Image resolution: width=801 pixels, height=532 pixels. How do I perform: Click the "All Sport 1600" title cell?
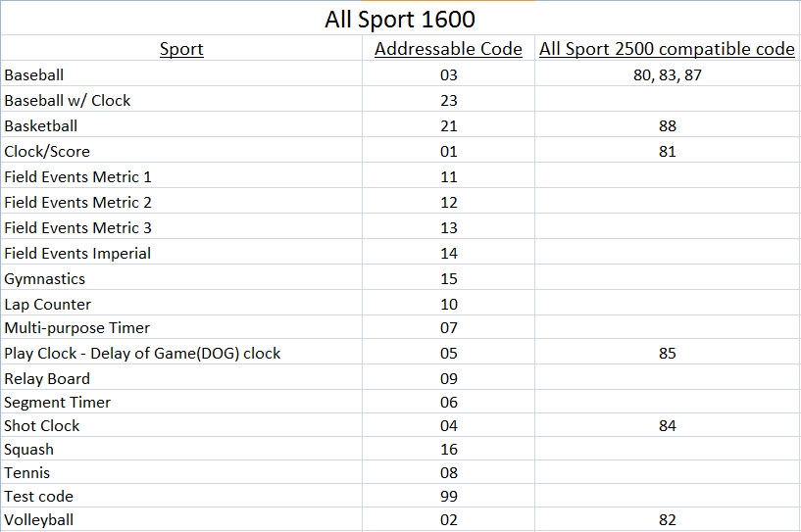pos(400,20)
